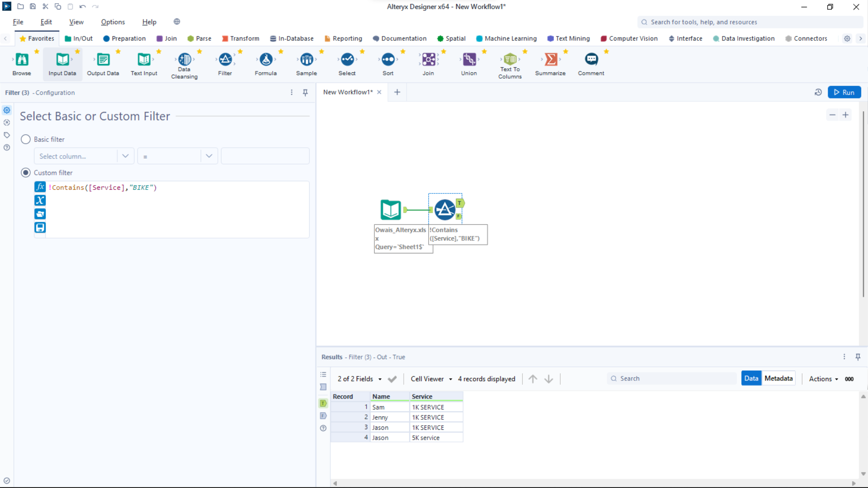Open the fx functions icon in expression editor
The image size is (868, 488).
(x=40, y=187)
